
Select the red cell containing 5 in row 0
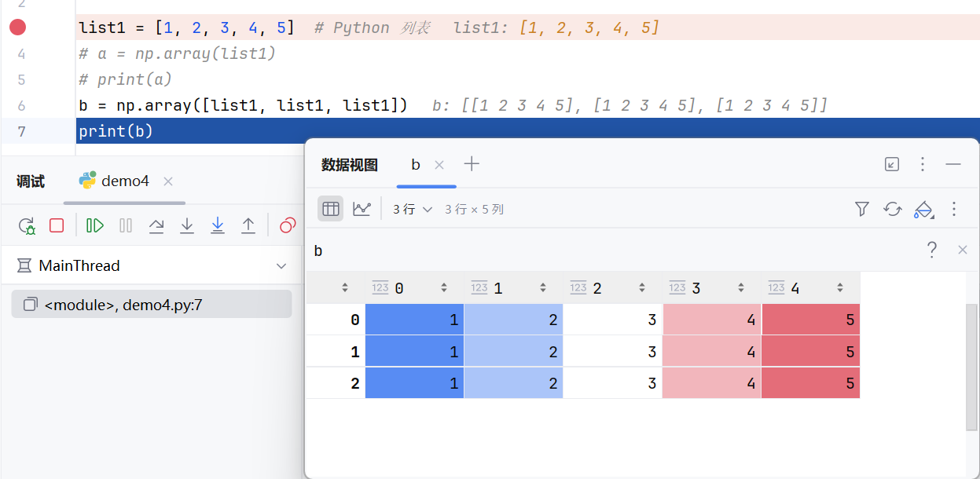click(810, 320)
